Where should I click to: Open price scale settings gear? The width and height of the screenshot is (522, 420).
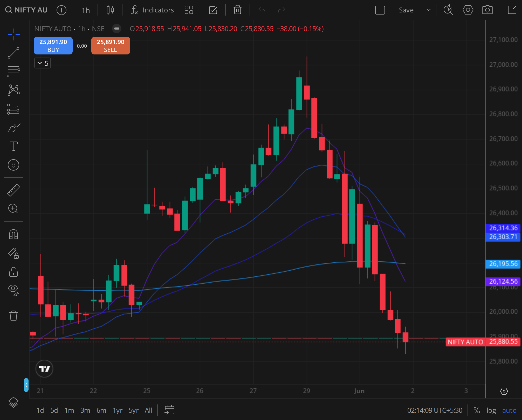point(504,391)
